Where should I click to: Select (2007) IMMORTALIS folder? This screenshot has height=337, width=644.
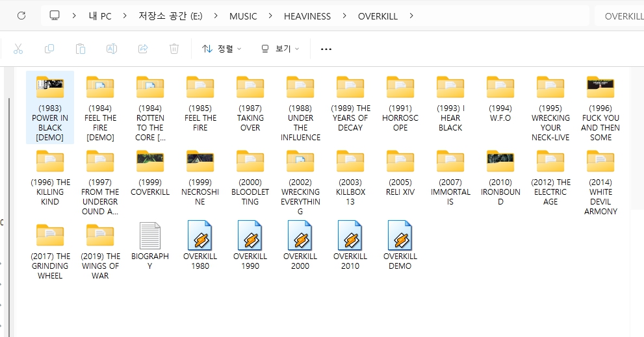coord(450,177)
